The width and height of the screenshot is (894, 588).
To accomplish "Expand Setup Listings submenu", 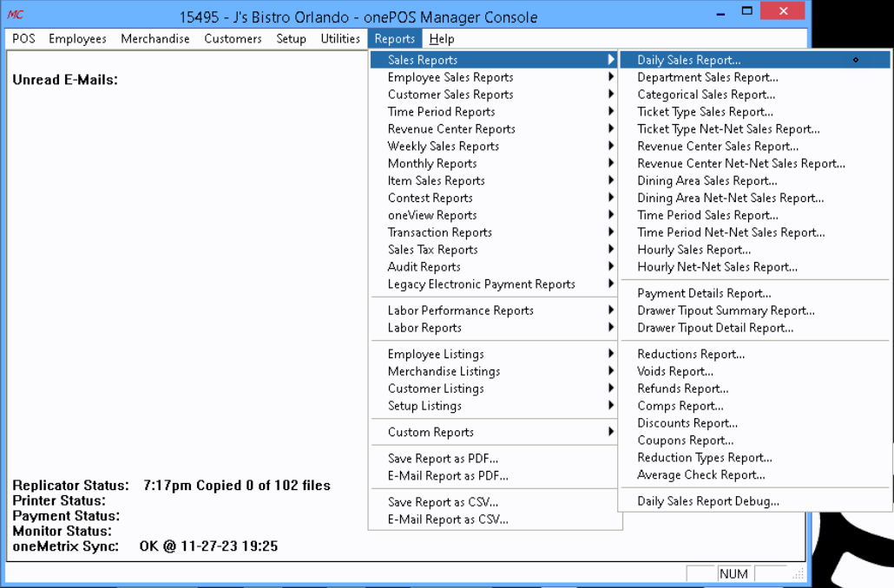I will (494, 406).
